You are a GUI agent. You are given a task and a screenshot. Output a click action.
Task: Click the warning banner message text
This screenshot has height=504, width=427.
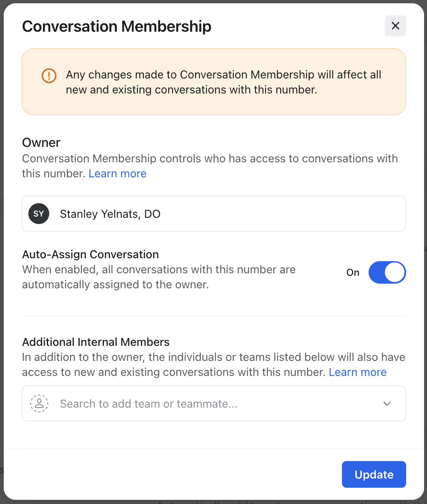pyautogui.click(x=224, y=82)
